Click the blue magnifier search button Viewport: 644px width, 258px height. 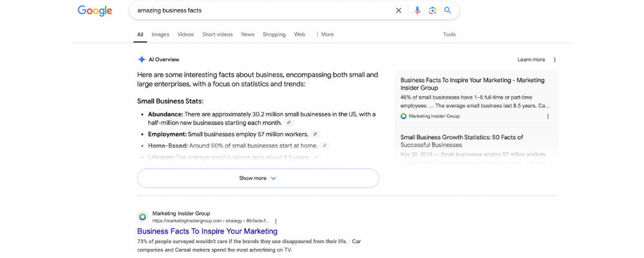[448, 10]
